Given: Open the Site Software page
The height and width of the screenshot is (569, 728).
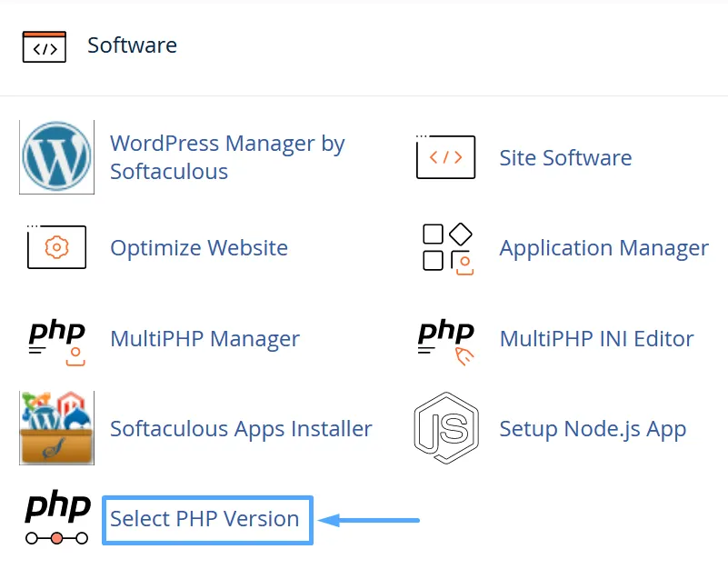Looking at the screenshot, I should pos(565,157).
